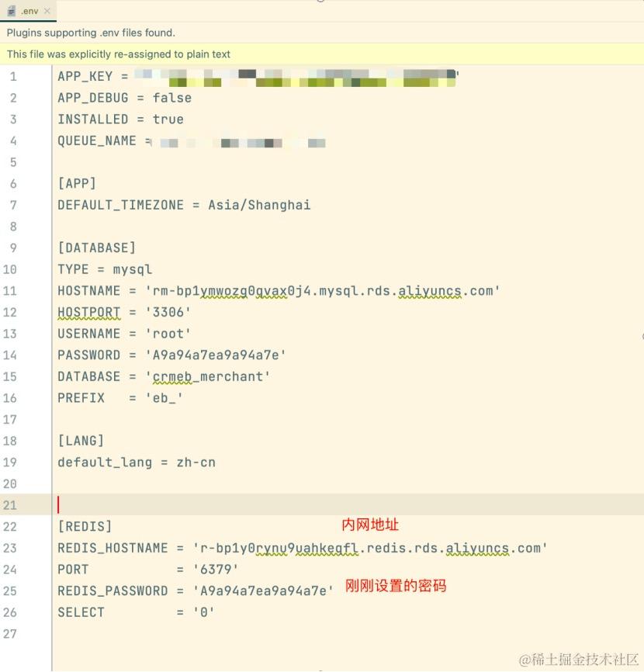Click the QUEUE_NAME line
This screenshot has width=644, height=672.
tap(192, 141)
